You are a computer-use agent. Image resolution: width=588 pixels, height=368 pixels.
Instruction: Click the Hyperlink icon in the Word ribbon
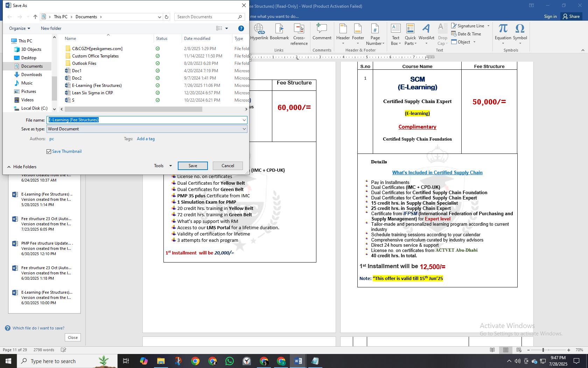[x=259, y=32]
